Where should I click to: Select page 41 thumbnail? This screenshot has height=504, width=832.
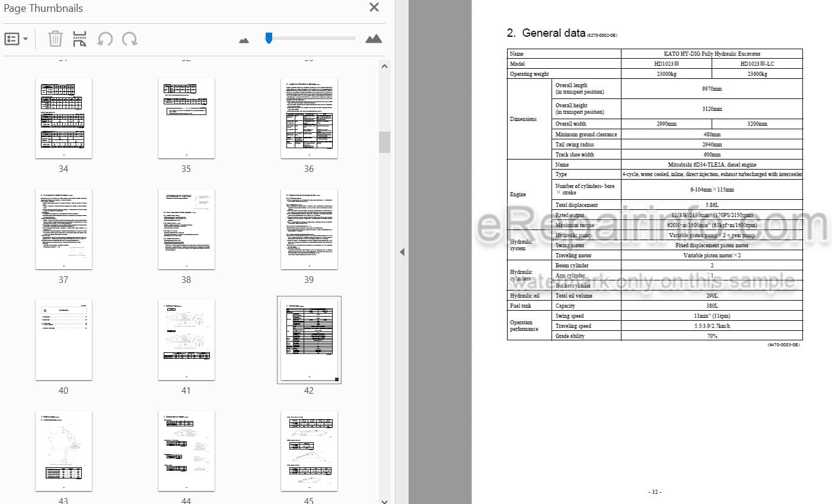[186, 340]
